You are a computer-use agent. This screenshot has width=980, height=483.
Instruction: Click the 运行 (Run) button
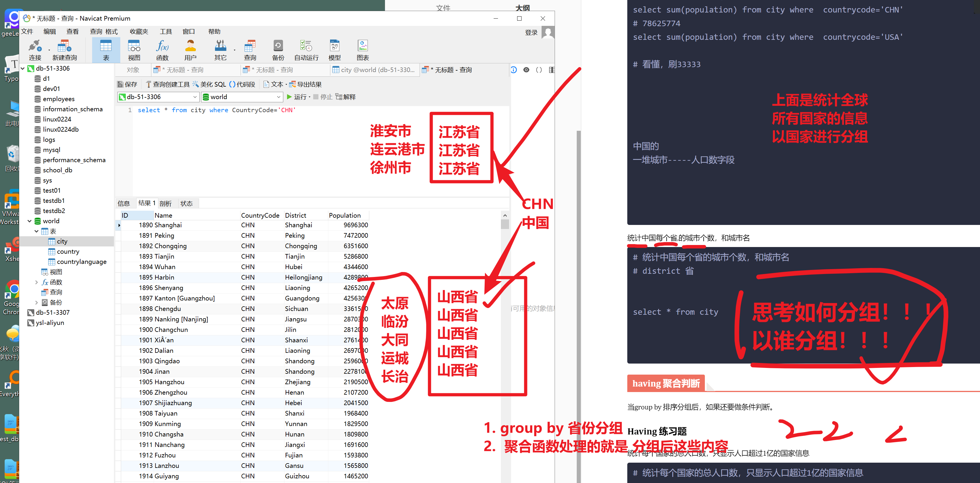(x=296, y=97)
